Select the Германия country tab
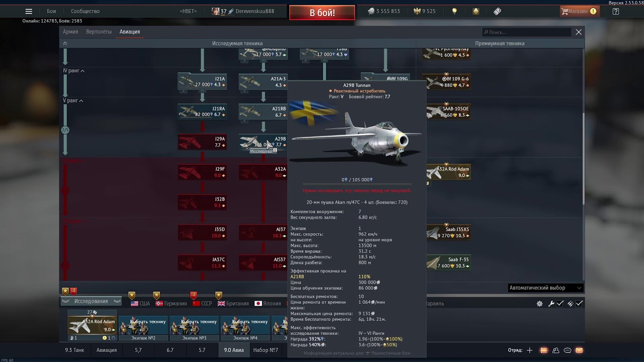This screenshot has height=362, width=644. click(x=171, y=304)
